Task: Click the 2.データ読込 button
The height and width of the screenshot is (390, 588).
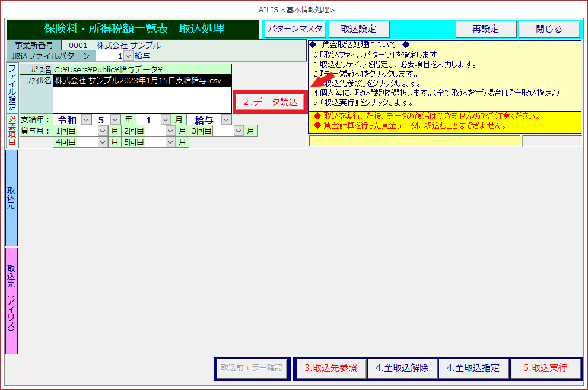Action: tap(271, 102)
